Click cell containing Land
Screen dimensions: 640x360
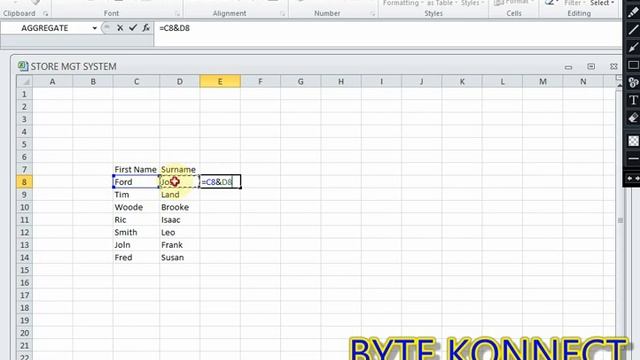[x=180, y=195]
